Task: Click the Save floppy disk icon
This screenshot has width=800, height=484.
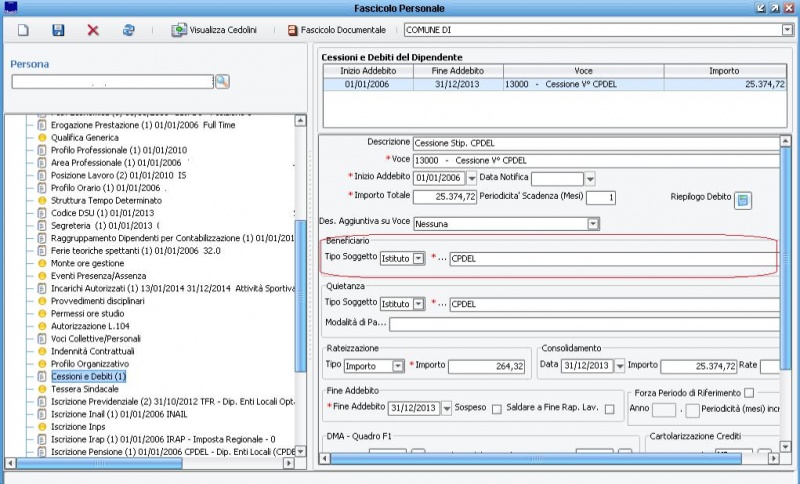Action: (x=58, y=31)
